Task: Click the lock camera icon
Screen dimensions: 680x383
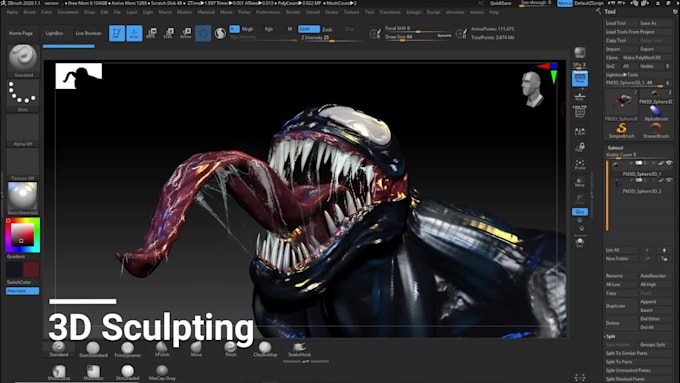Action: 580,147
